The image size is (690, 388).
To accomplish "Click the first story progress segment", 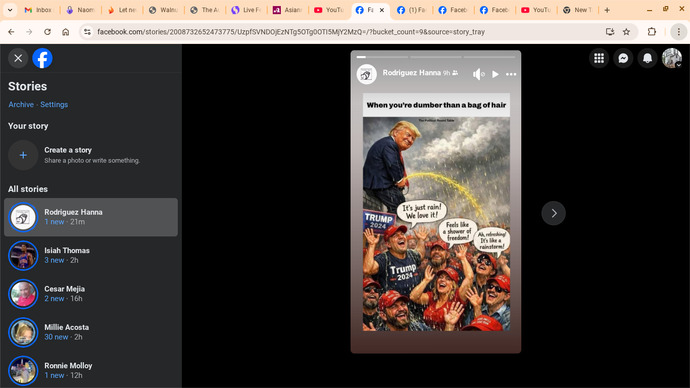I will [x=382, y=57].
